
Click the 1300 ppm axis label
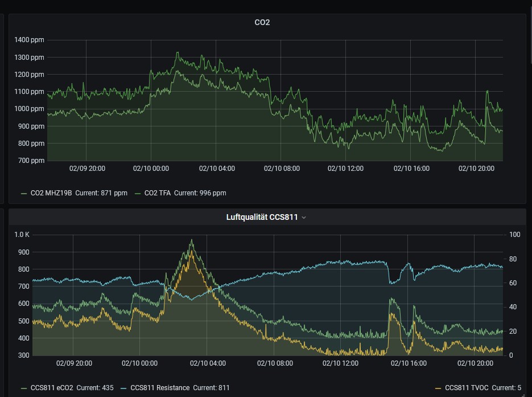tap(29, 58)
